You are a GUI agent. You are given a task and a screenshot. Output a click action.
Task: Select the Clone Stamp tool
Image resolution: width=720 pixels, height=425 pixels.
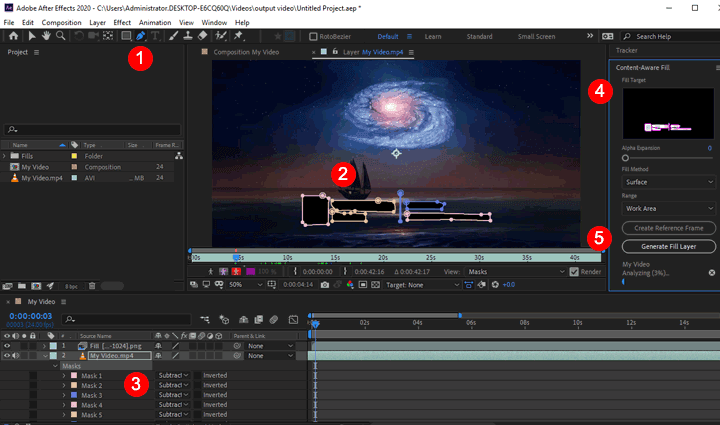[188, 36]
